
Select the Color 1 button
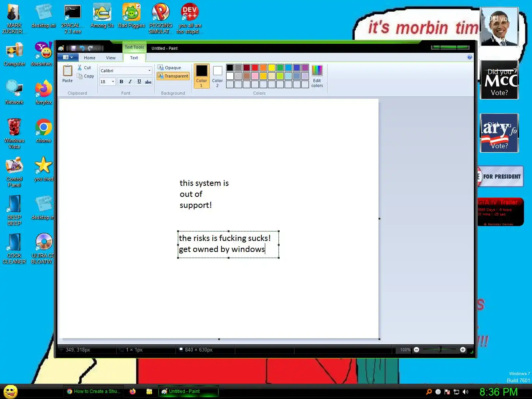pos(201,76)
